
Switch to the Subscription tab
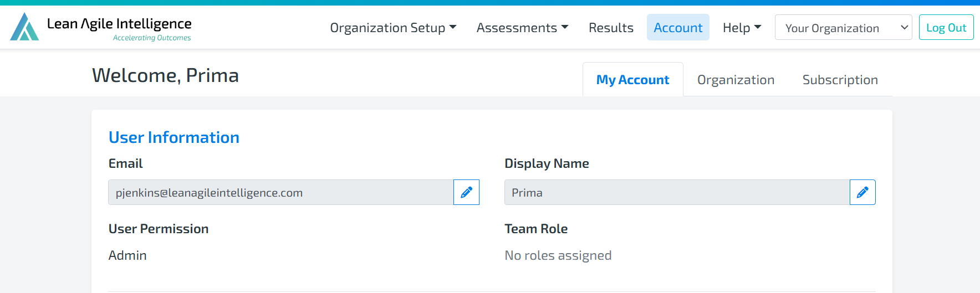pos(840,80)
